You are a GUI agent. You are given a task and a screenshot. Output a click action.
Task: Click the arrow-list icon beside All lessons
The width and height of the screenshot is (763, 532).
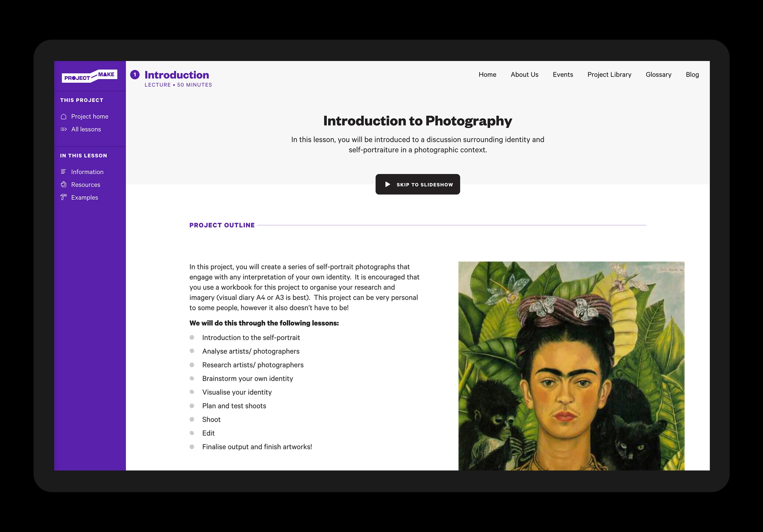63,129
